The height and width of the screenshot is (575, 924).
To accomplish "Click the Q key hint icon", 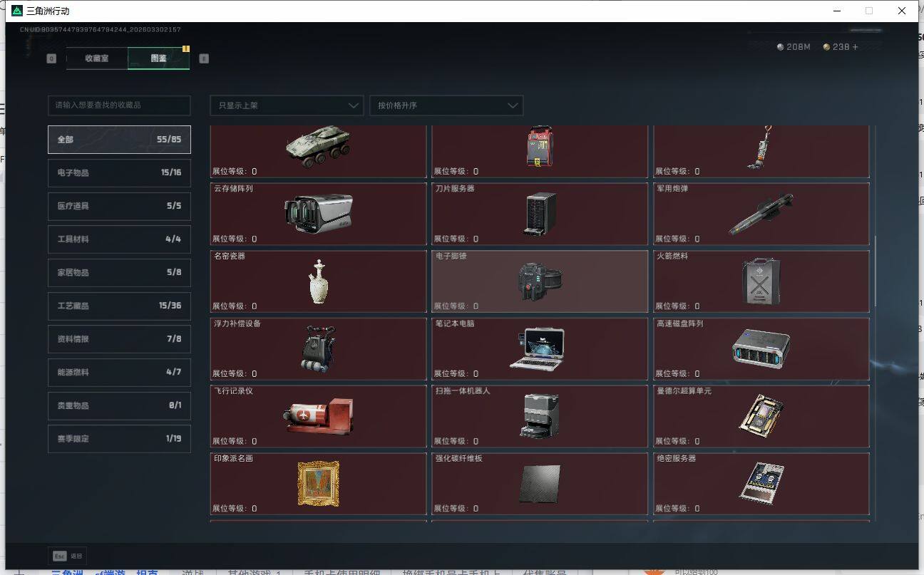I will click(x=51, y=58).
